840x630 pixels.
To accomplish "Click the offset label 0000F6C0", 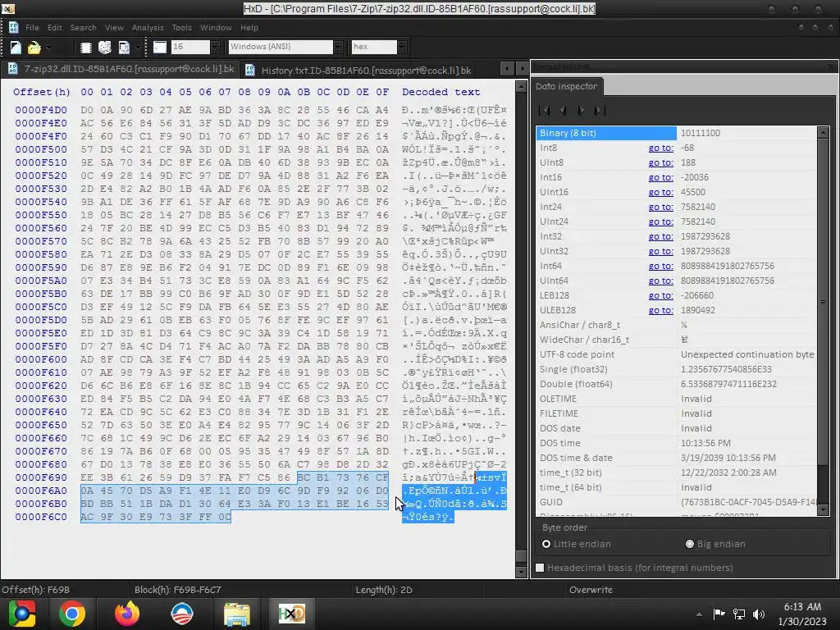I will coord(41,517).
